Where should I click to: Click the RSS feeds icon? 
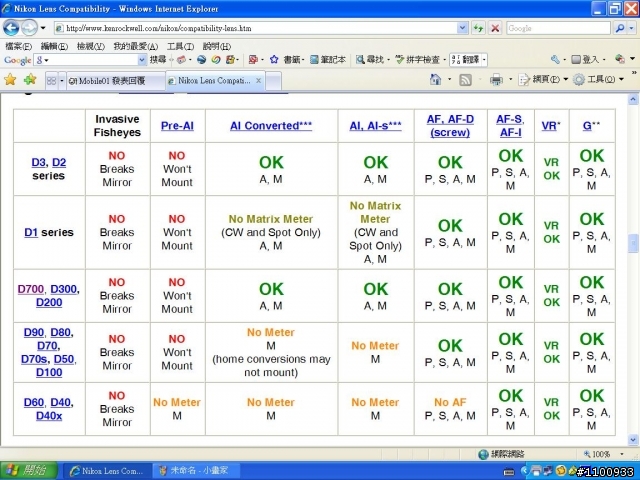(465, 80)
